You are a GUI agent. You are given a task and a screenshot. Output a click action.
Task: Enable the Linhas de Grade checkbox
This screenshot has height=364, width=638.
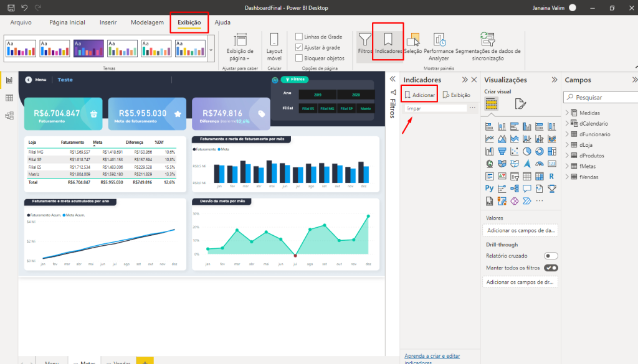(299, 37)
